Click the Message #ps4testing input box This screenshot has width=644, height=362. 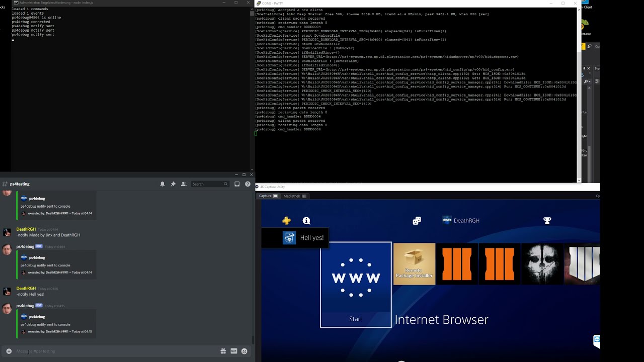click(116, 351)
